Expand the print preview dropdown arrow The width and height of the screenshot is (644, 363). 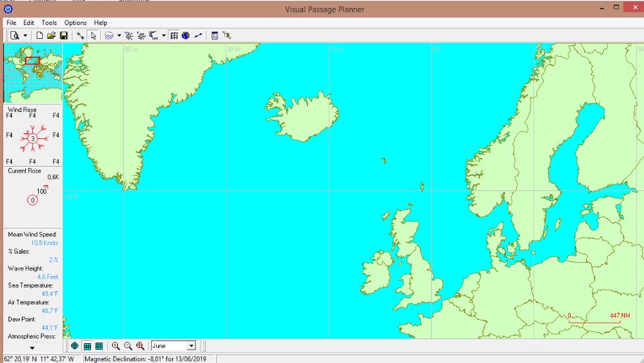coord(25,36)
